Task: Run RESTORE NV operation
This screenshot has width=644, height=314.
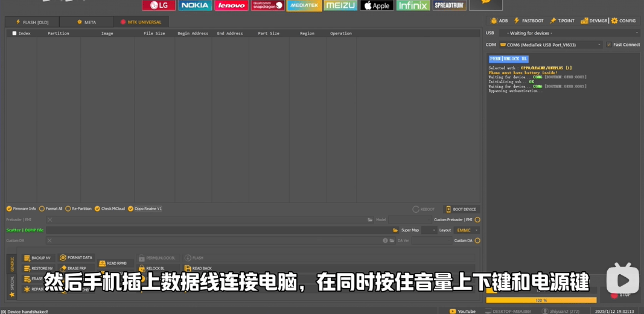Action: 38,269
